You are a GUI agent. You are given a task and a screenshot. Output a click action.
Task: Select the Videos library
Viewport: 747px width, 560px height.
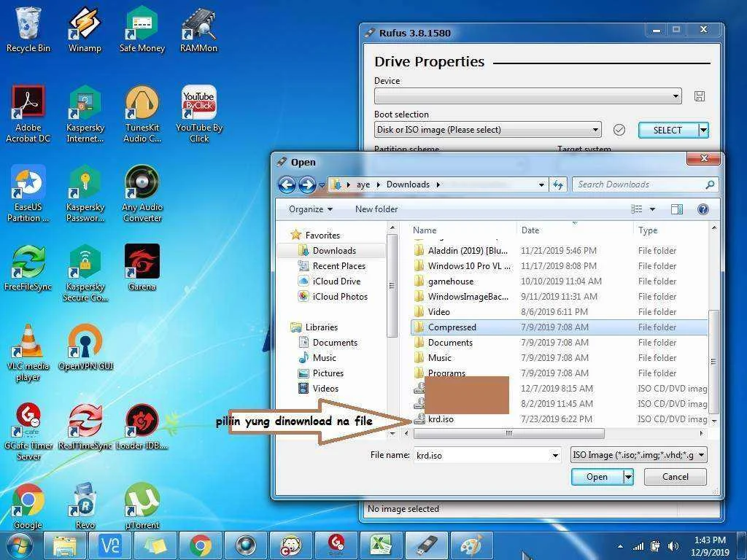[325, 388]
